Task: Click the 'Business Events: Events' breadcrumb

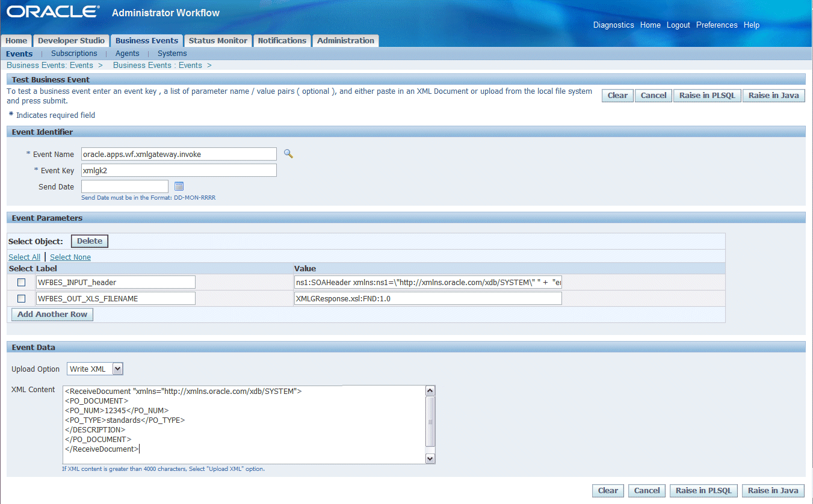Action: (x=50, y=65)
